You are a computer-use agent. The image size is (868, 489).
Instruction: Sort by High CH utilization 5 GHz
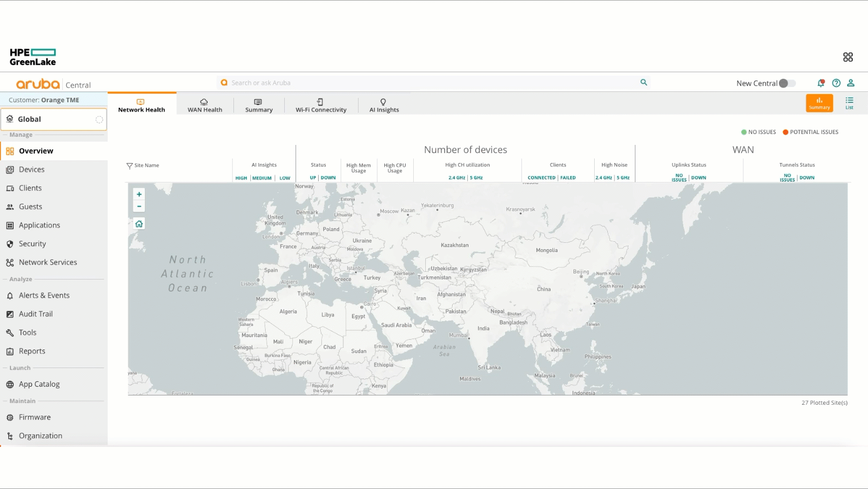(477, 178)
